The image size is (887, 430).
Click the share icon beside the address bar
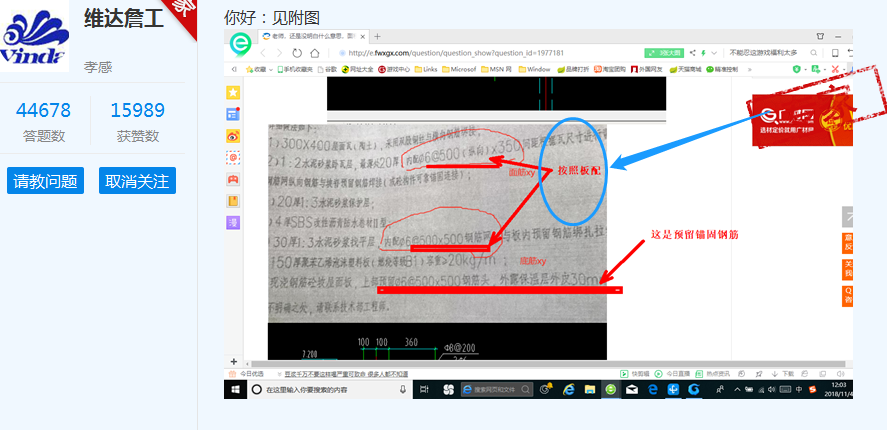click(x=692, y=53)
